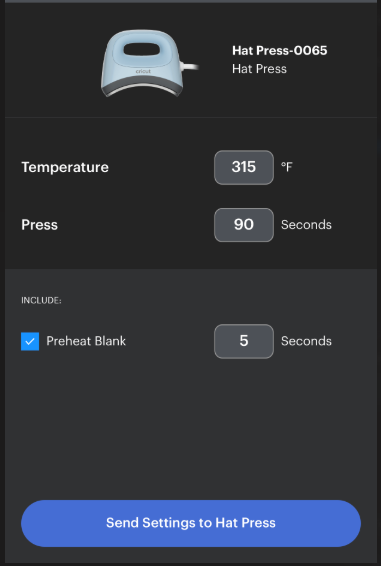Click the Temperature label
The height and width of the screenshot is (566, 381).
[x=65, y=167]
